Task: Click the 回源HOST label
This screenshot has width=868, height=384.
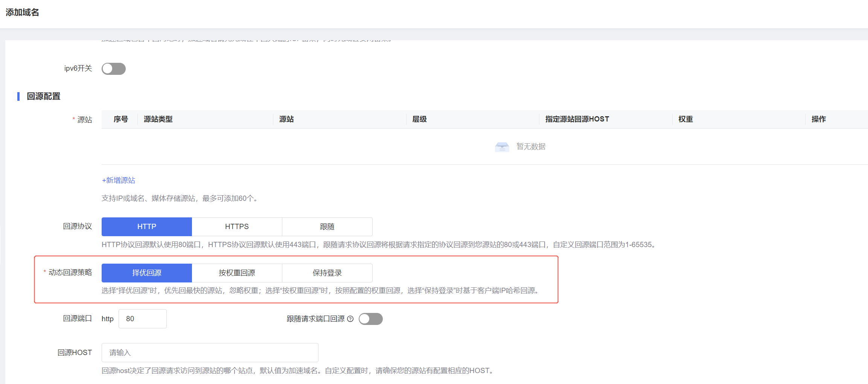Action: point(75,353)
